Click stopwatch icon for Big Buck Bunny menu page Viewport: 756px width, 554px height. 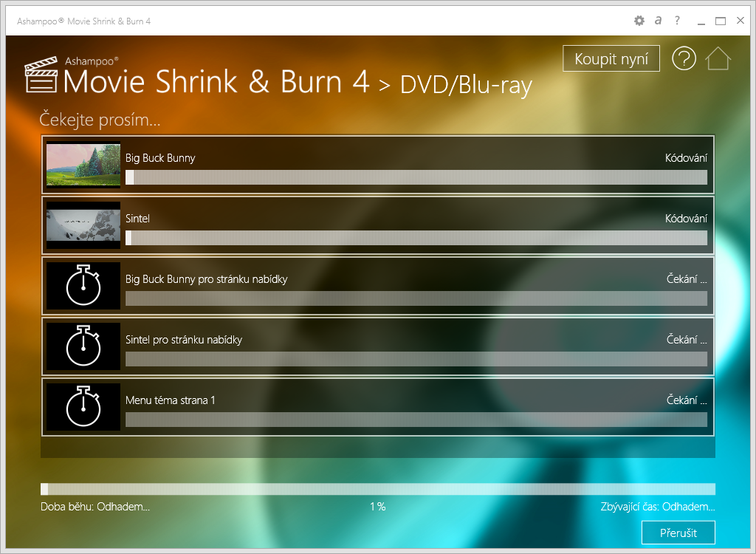[83, 286]
